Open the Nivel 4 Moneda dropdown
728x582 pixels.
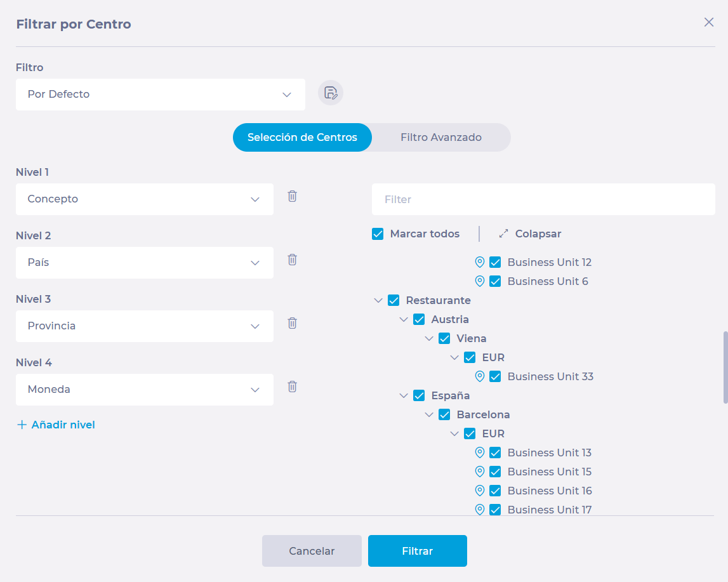pyautogui.click(x=144, y=390)
